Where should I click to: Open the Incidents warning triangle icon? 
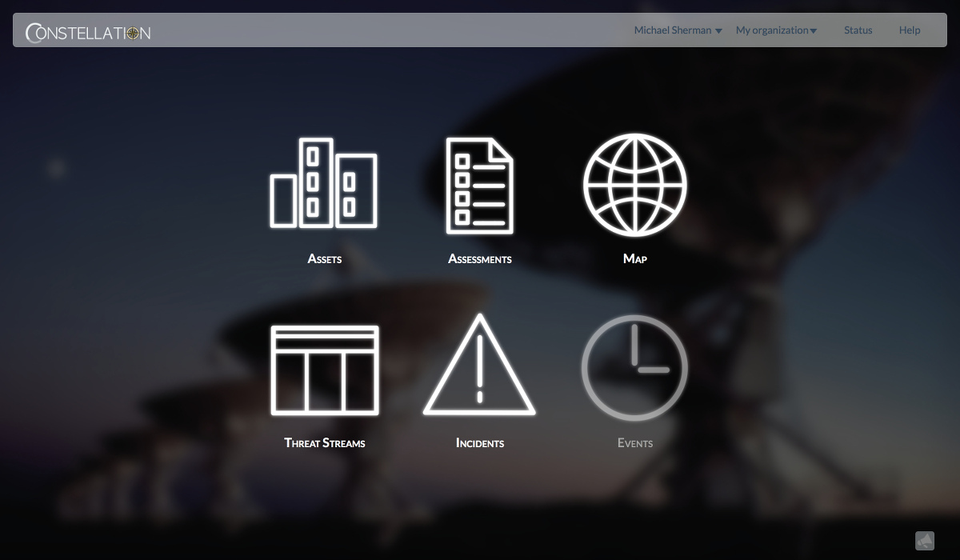(x=480, y=368)
